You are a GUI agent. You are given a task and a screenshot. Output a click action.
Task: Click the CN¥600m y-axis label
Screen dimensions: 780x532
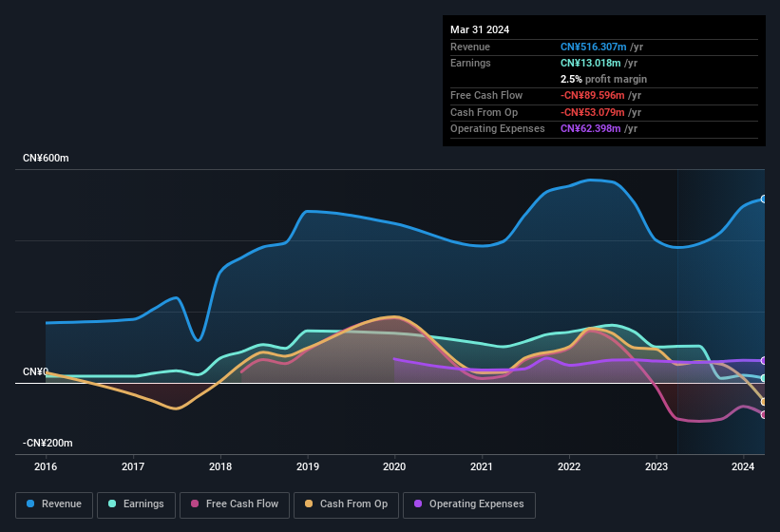click(46, 158)
